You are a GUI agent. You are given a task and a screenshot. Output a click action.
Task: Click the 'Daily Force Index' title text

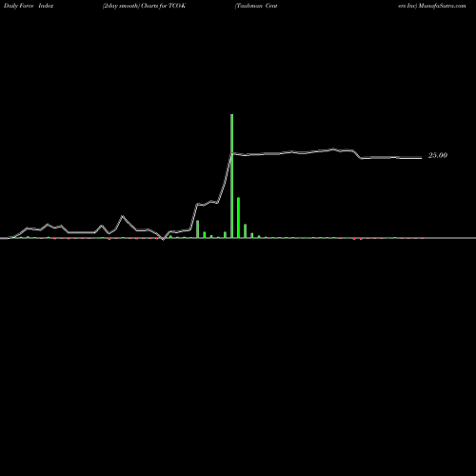(x=29, y=6)
